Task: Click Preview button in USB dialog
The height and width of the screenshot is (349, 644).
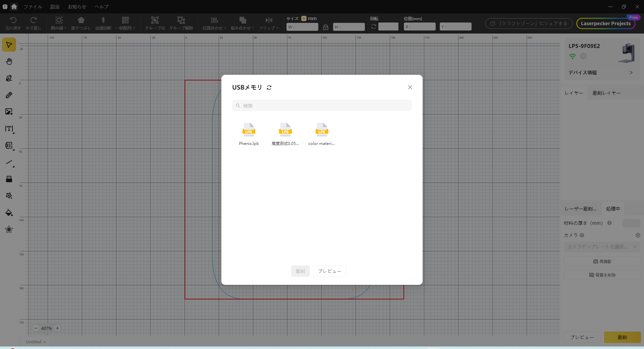Action: [x=329, y=271]
